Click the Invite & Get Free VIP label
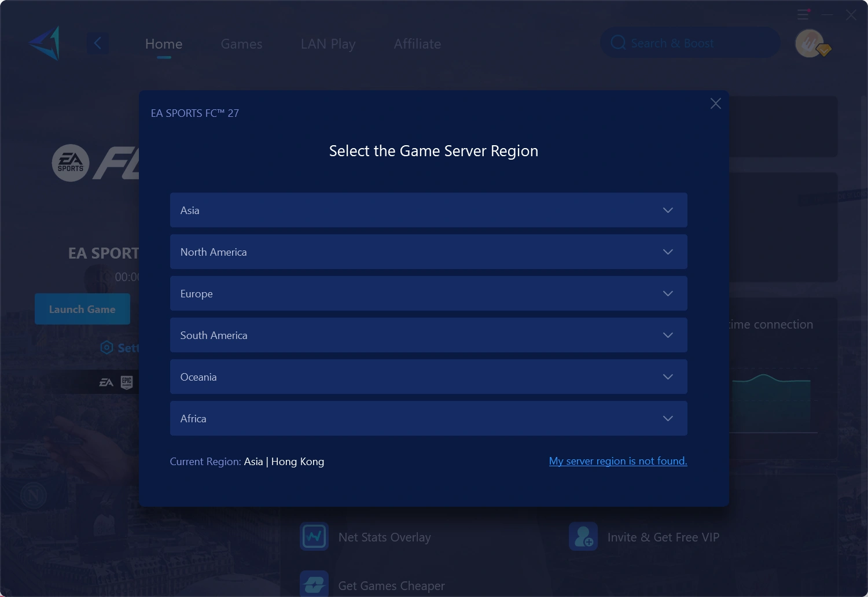 (663, 537)
